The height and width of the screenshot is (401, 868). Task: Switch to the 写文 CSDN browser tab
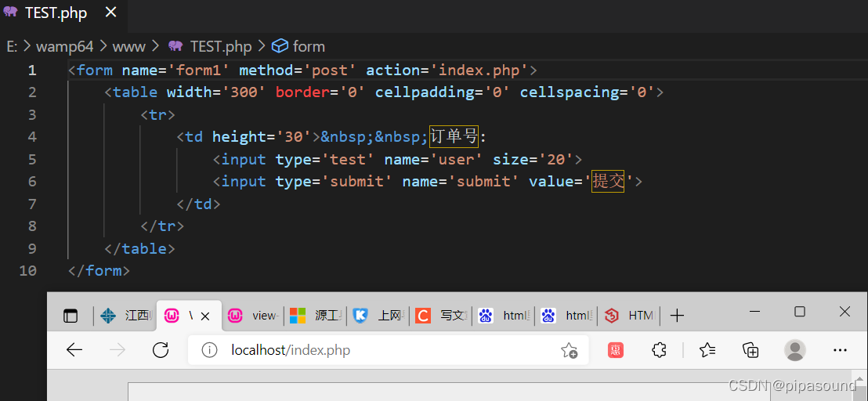click(x=440, y=316)
